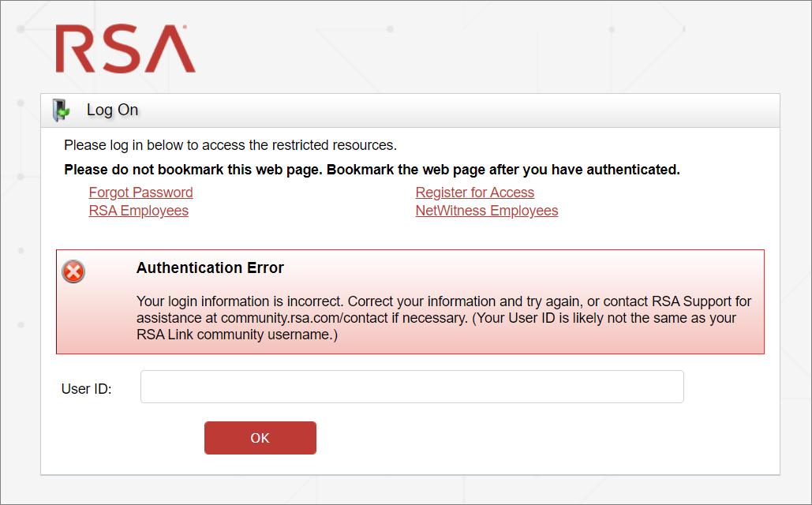This screenshot has height=505, width=812.
Task: Go to the NetWitness Employees link
Action: pos(486,211)
